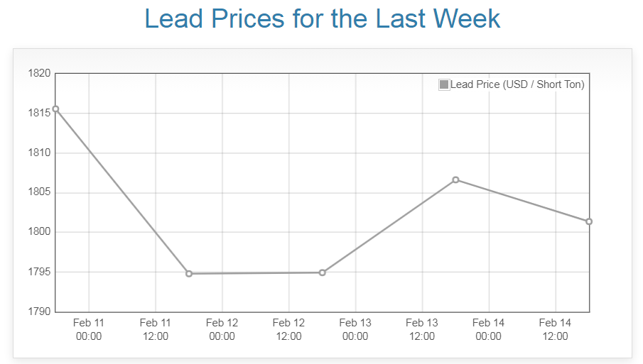Image resolution: width=643 pixels, height=364 pixels.
Task: Click the "Lead Prices for the Last Week" title
Action: (322, 19)
